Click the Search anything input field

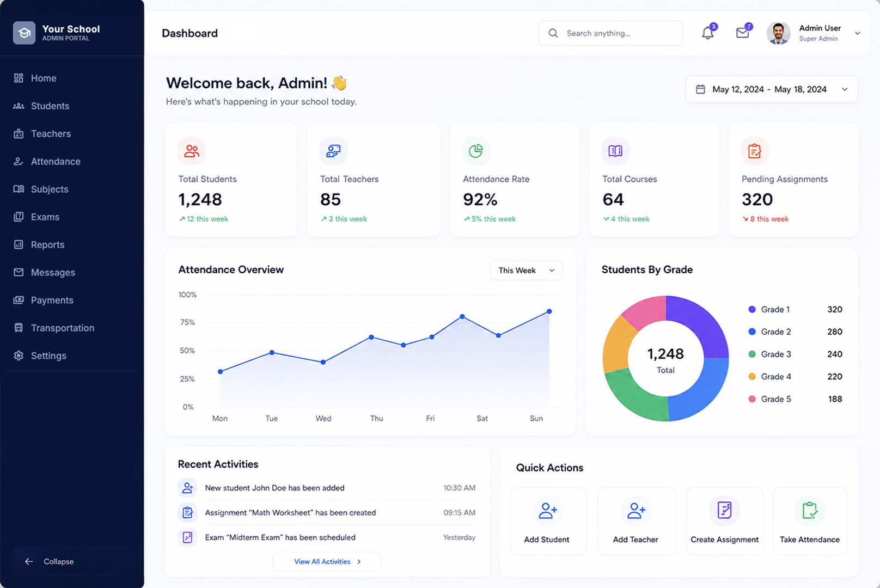point(610,33)
